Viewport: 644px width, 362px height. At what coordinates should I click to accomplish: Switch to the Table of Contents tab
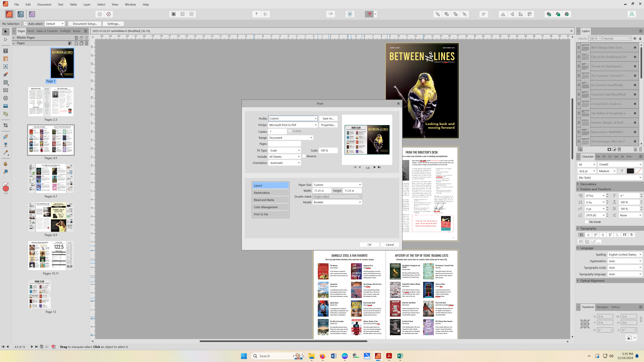click(47, 31)
